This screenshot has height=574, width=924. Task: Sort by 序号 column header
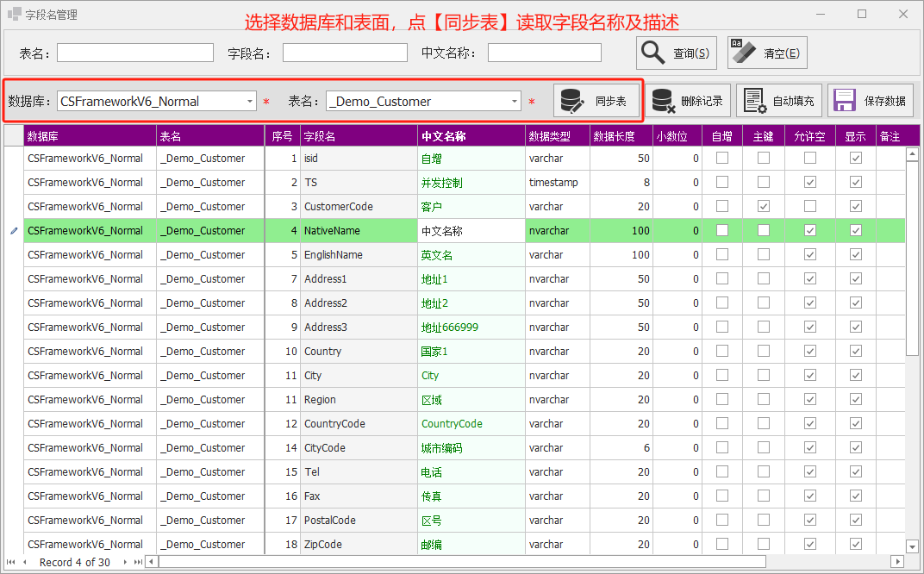pos(282,136)
